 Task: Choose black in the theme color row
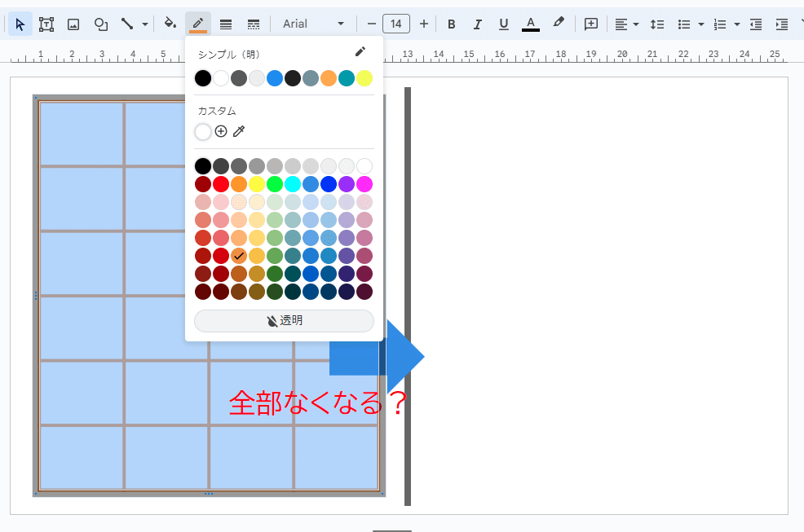(203, 78)
